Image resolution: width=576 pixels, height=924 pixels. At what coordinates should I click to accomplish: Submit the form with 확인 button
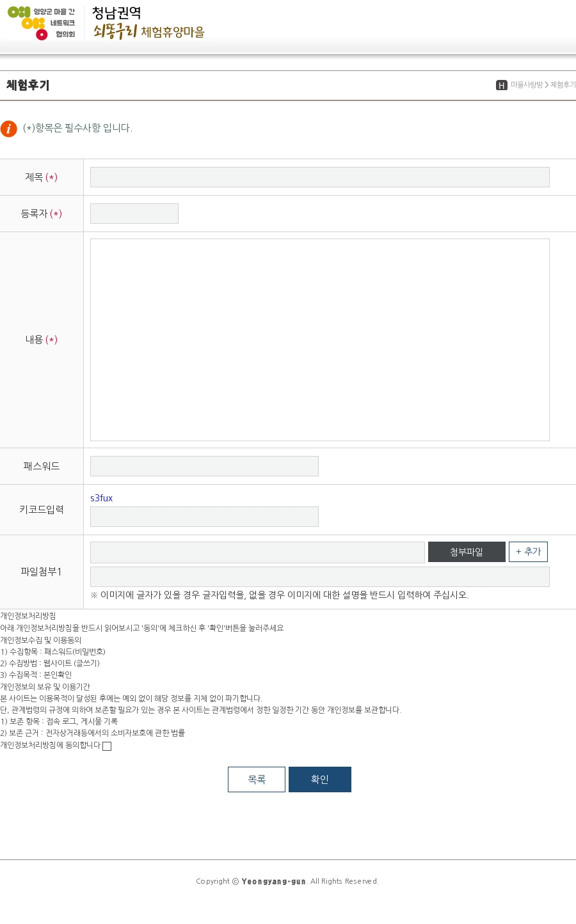320,779
